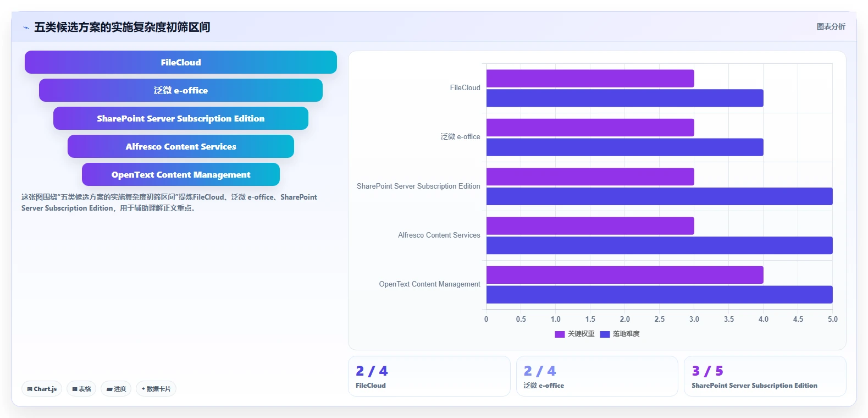Viewport: 868px width, 418px height.
Task: Toggle the 关键权重 legend swatch
Action: pyautogui.click(x=560, y=334)
